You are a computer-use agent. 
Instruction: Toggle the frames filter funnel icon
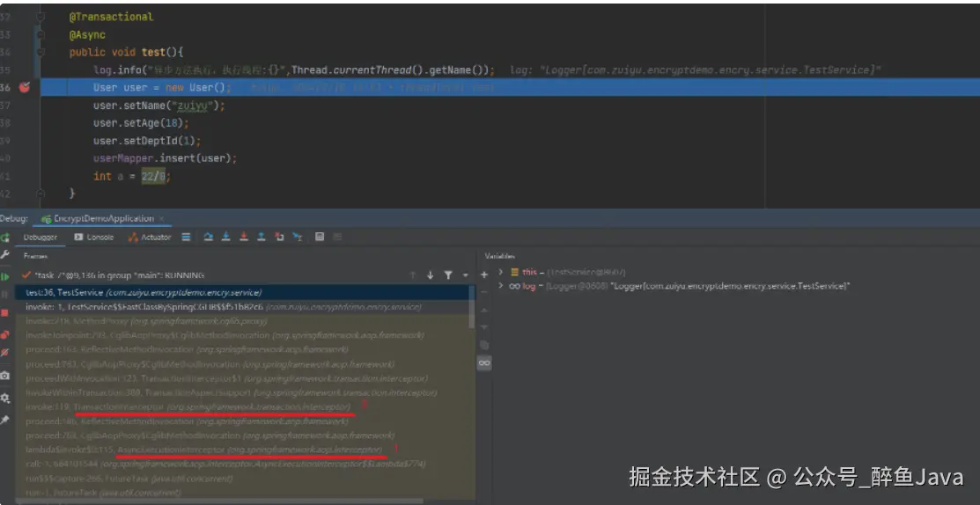click(448, 275)
